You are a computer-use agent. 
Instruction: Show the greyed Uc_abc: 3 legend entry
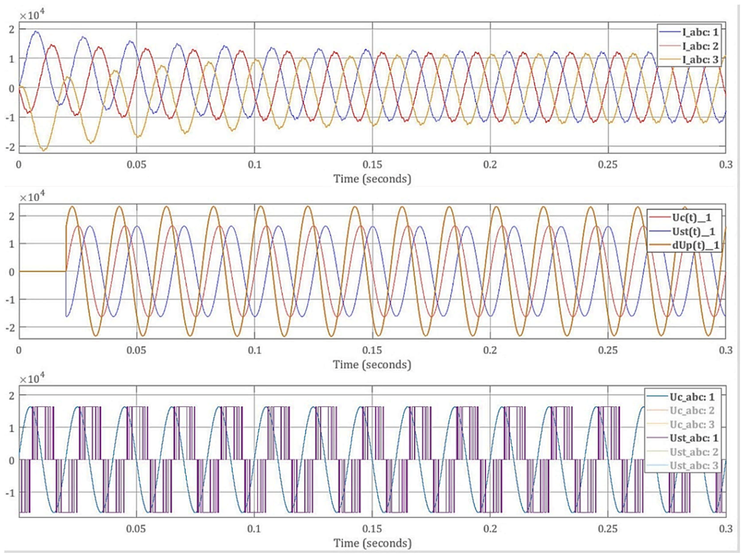(692, 424)
